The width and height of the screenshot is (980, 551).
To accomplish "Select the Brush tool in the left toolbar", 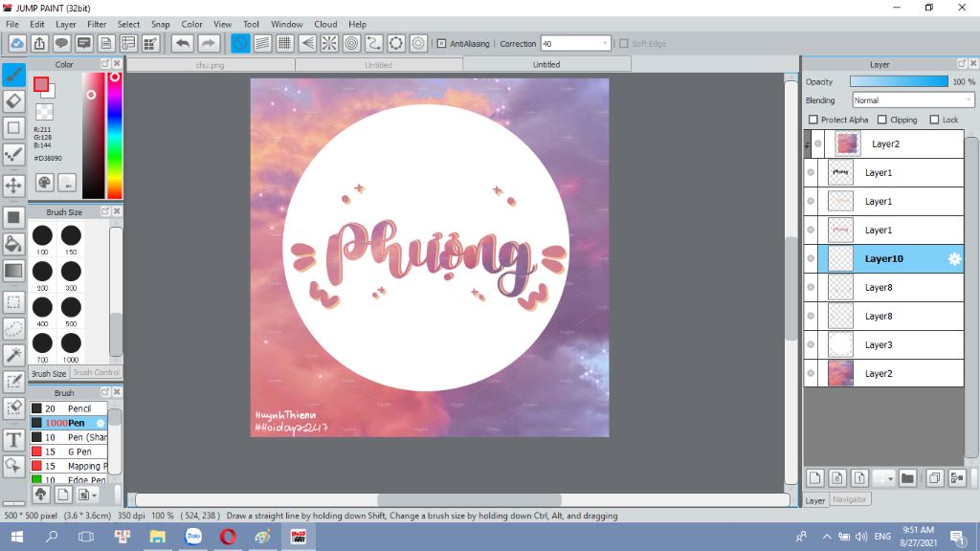I will coord(13,75).
